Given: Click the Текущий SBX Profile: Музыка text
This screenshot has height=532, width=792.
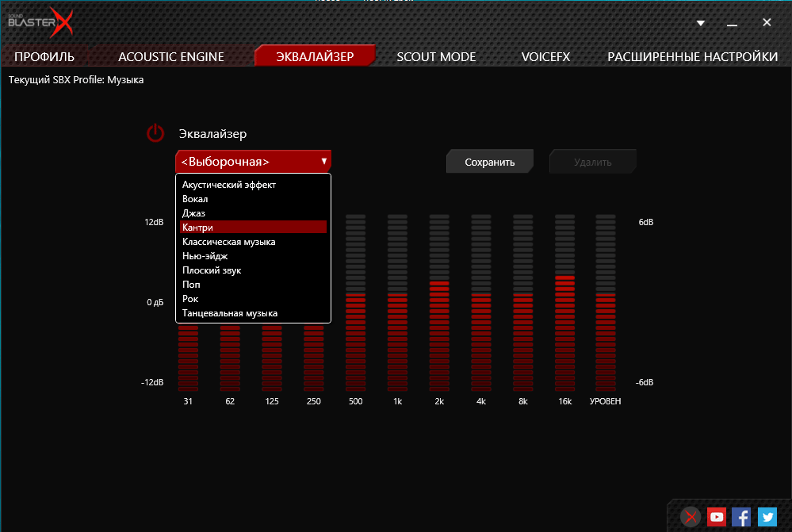Looking at the screenshot, I should (76, 80).
